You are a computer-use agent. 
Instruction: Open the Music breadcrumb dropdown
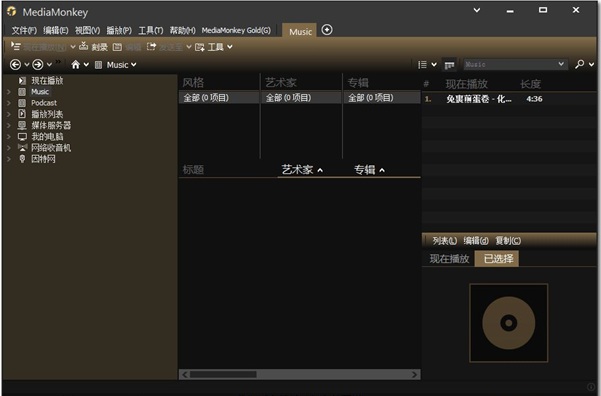click(133, 64)
